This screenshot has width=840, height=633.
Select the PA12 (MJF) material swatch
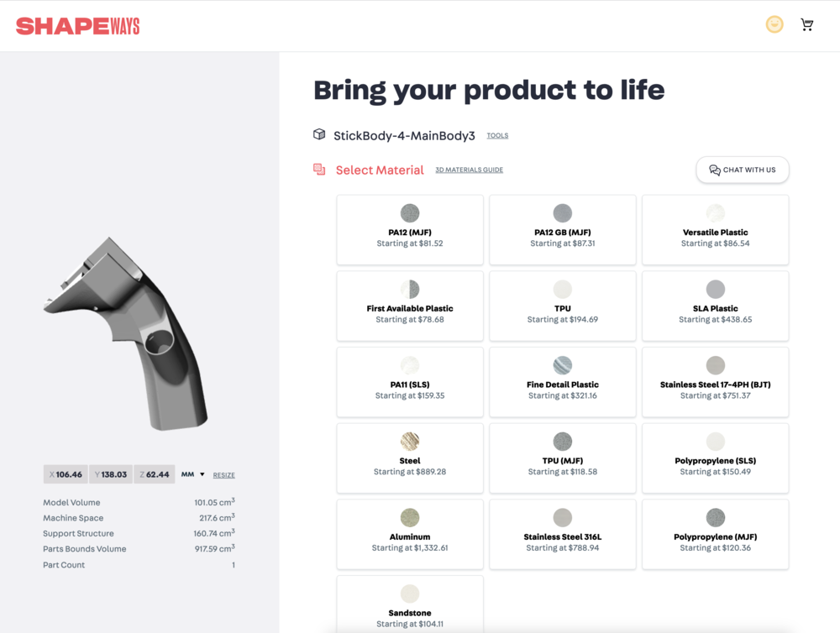pos(410,213)
